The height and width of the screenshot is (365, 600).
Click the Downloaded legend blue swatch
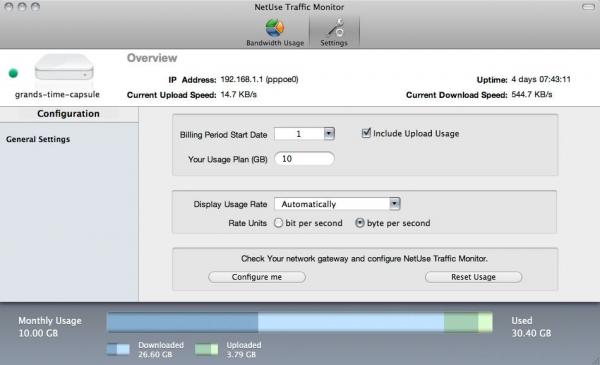tap(118, 349)
